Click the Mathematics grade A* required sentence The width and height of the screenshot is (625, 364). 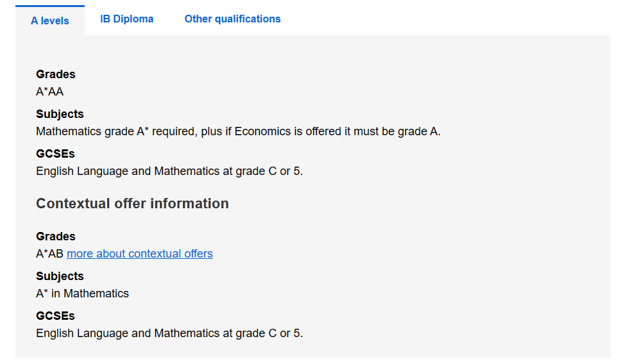click(238, 131)
